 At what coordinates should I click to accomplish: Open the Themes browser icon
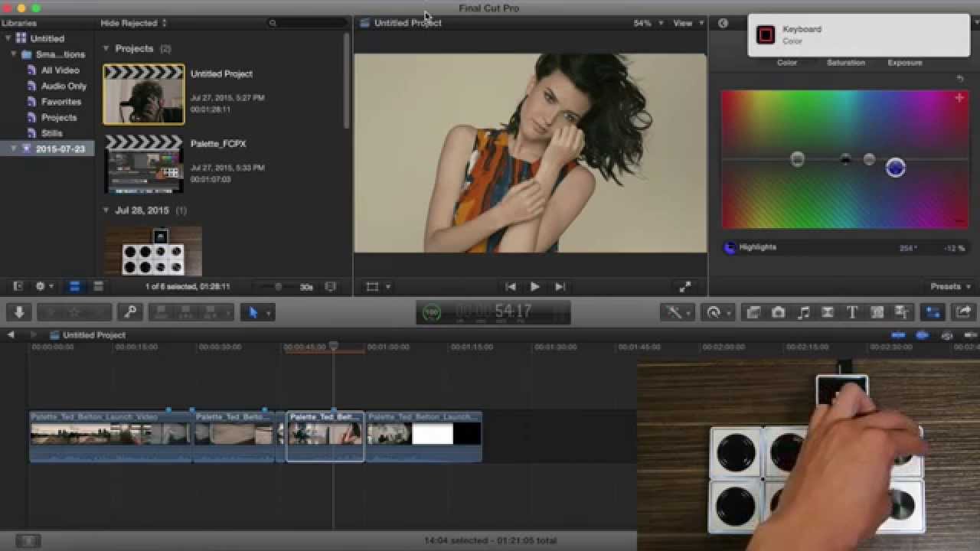[x=901, y=312]
